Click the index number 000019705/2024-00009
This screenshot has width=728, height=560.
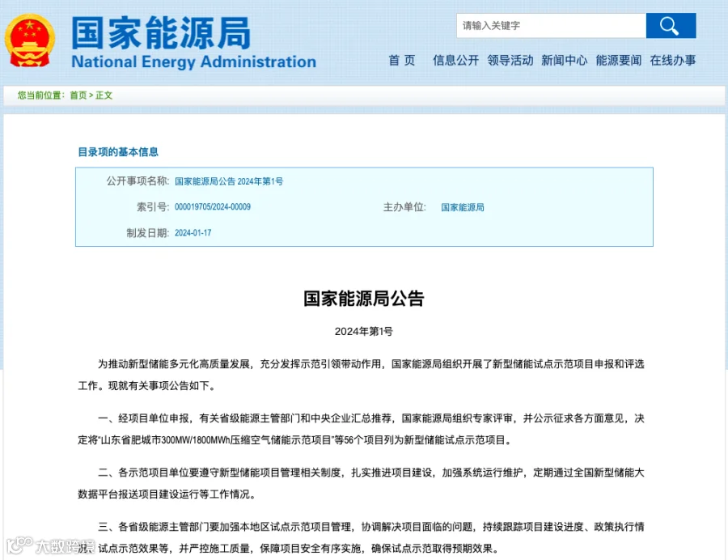(213, 207)
